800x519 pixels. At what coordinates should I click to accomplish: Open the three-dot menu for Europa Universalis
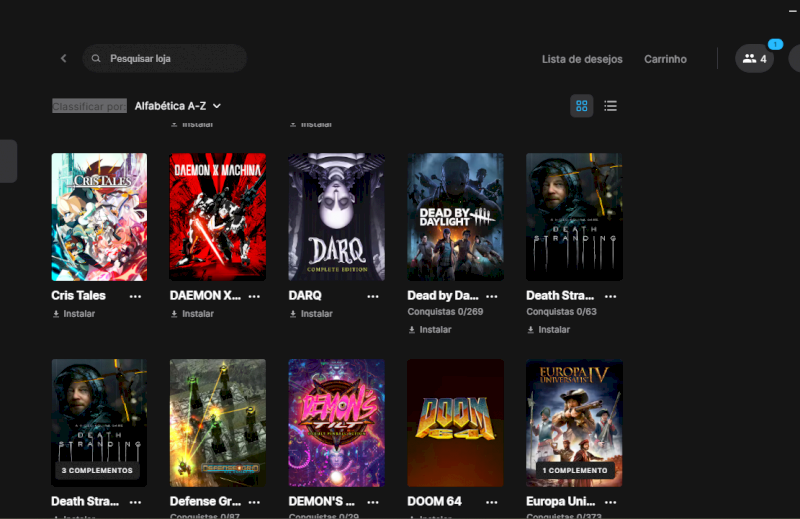coord(611,502)
